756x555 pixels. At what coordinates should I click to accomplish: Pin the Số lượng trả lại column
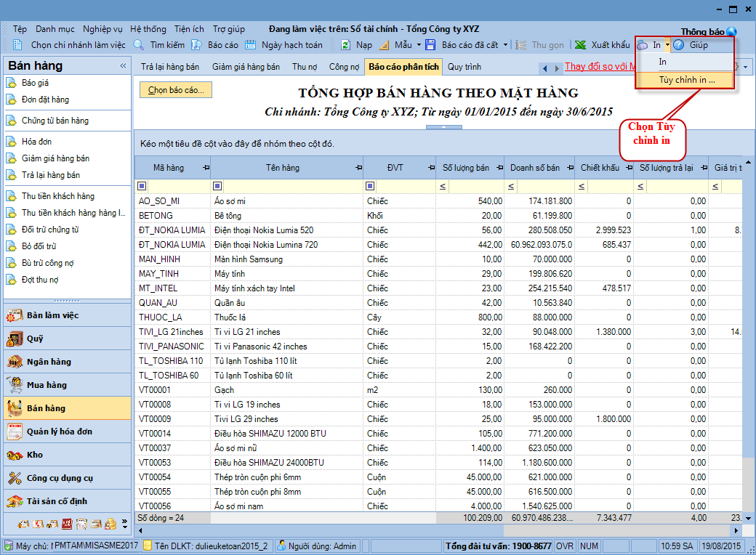704,168
